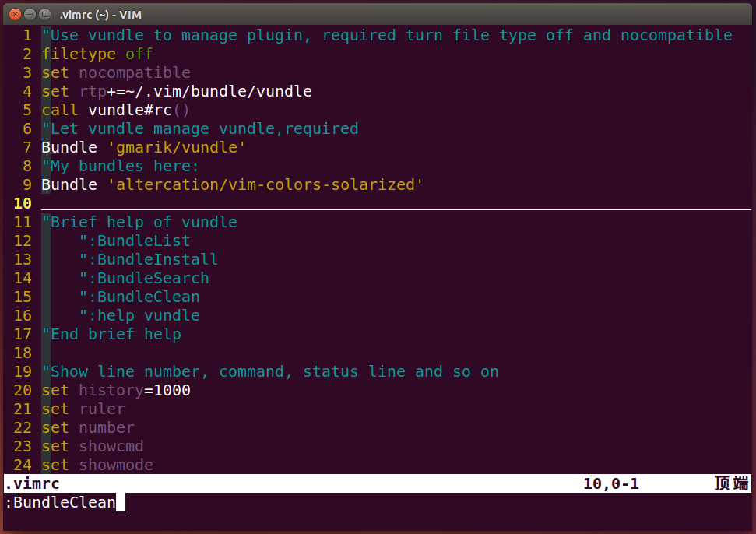
Task: Click the Bundle 'gmarik/vundle' line
Action: pos(144,147)
